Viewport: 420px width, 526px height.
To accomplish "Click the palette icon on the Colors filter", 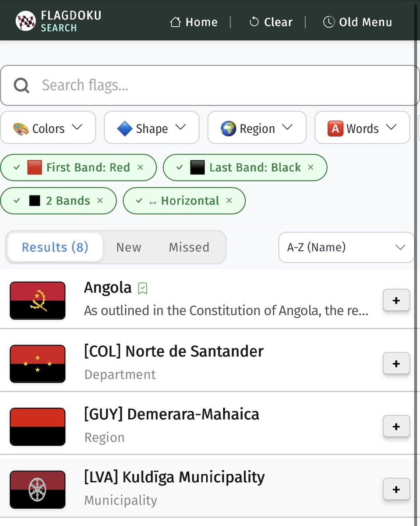I will pos(21,128).
